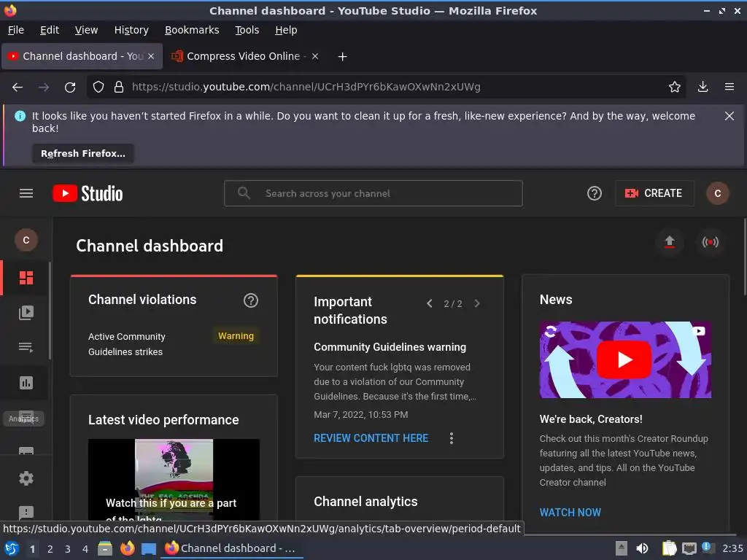Viewport: 747px width, 560px height.
Task: Open the Settings gear in the sidebar
Action: 26,478
